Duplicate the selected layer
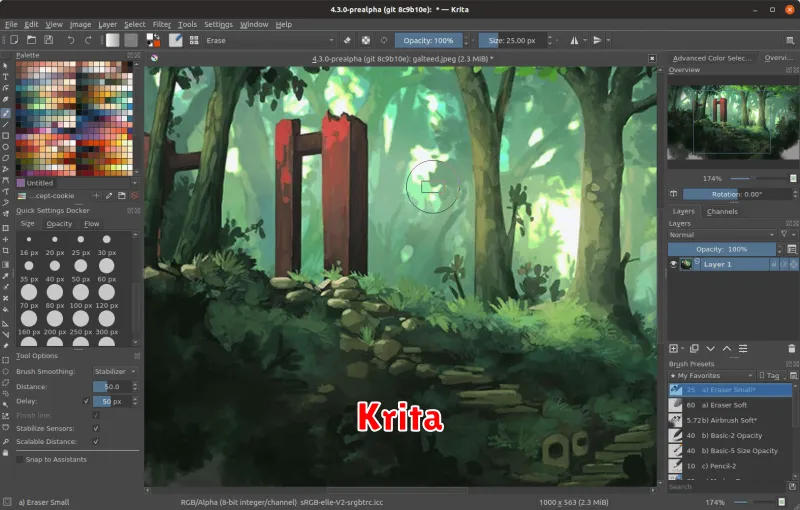This screenshot has width=800, height=510. click(694, 349)
